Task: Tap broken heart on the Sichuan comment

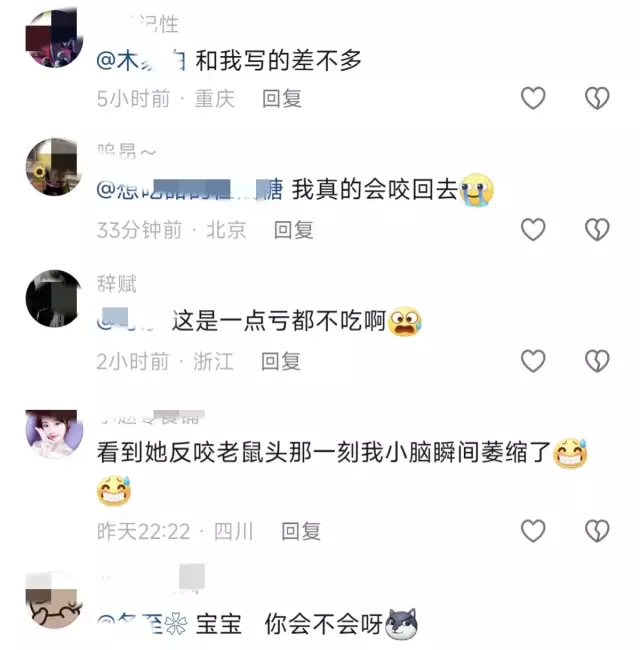Action: pyautogui.click(x=597, y=531)
